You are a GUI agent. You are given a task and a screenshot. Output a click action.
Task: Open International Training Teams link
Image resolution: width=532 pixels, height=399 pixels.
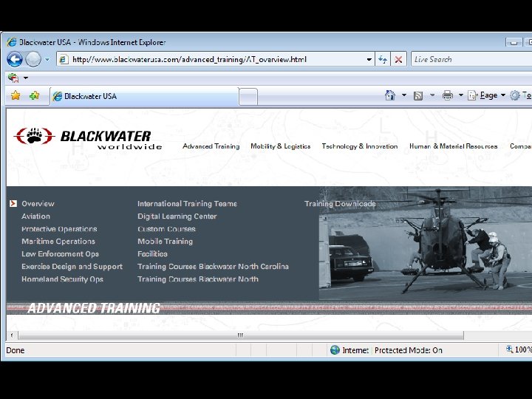pyautogui.click(x=187, y=204)
